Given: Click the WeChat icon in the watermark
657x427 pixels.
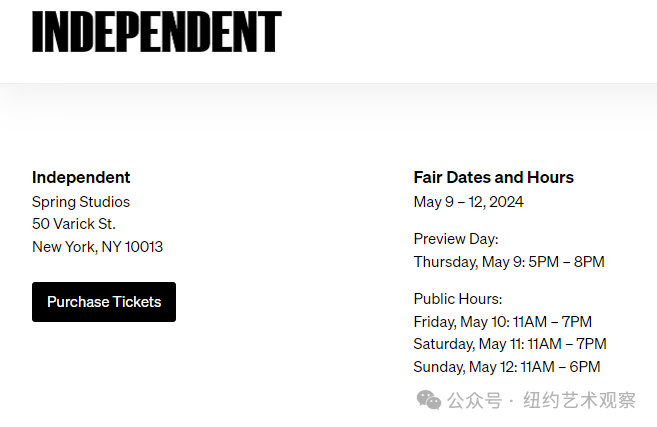Looking at the screenshot, I should 429,400.
